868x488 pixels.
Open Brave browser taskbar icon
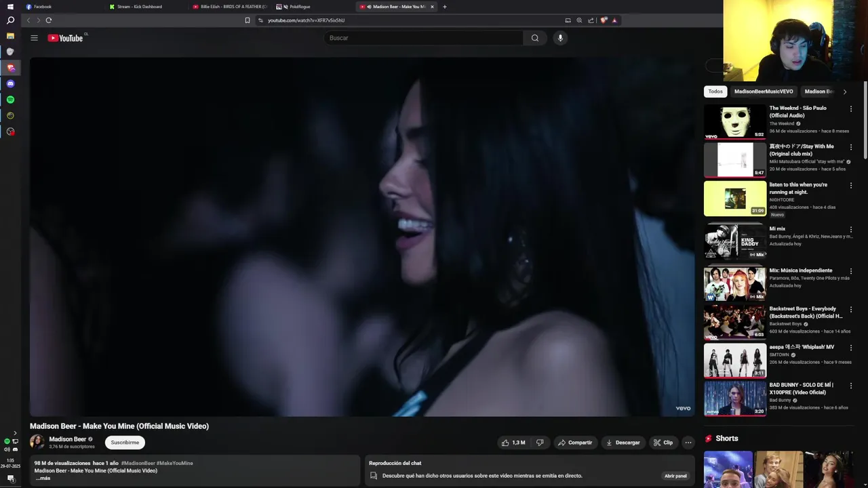10,68
